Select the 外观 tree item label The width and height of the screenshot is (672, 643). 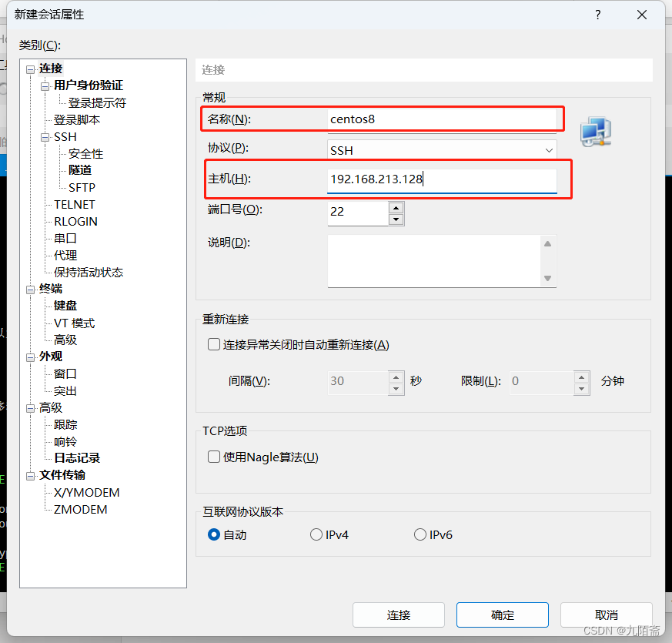point(51,357)
